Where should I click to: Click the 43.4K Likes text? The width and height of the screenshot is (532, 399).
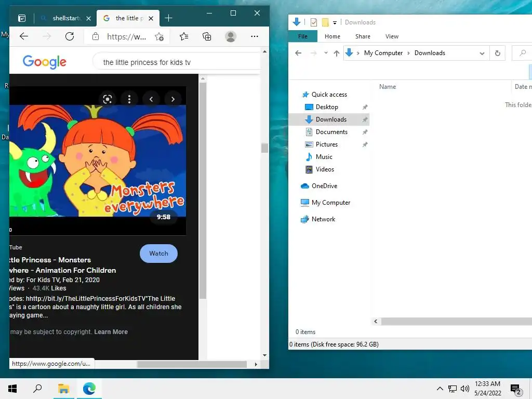click(49, 288)
